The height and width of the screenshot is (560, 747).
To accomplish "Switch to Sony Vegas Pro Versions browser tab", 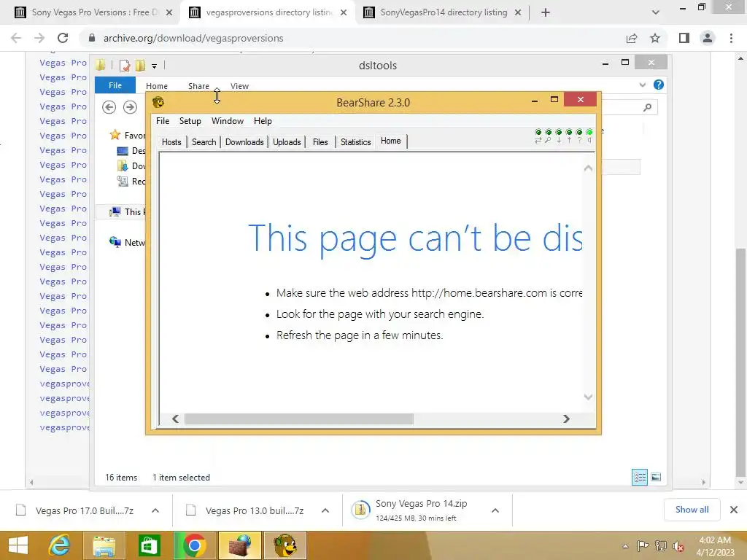I will (94, 12).
